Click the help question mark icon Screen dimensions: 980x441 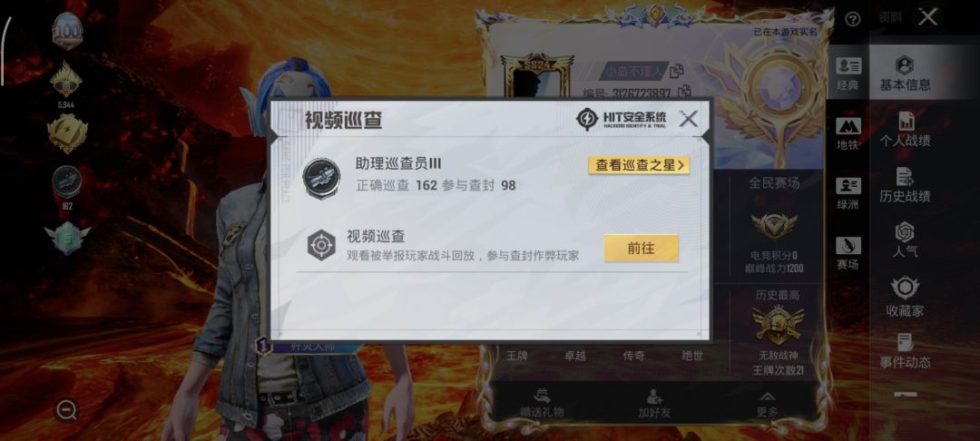click(852, 19)
